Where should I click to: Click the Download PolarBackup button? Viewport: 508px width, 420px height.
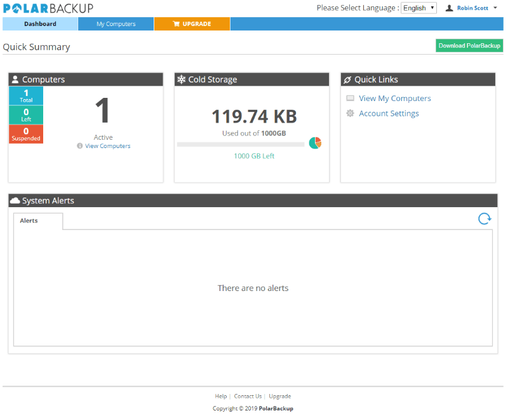tap(469, 46)
